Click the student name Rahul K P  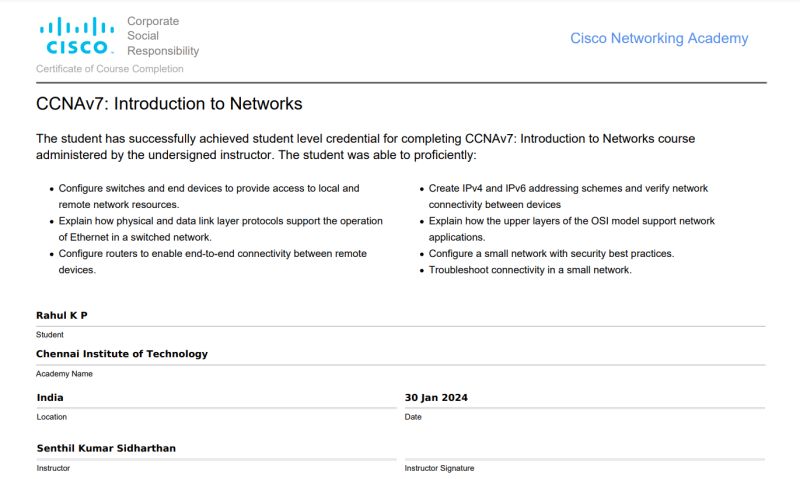pyautogui.click(x=62, y=315)
